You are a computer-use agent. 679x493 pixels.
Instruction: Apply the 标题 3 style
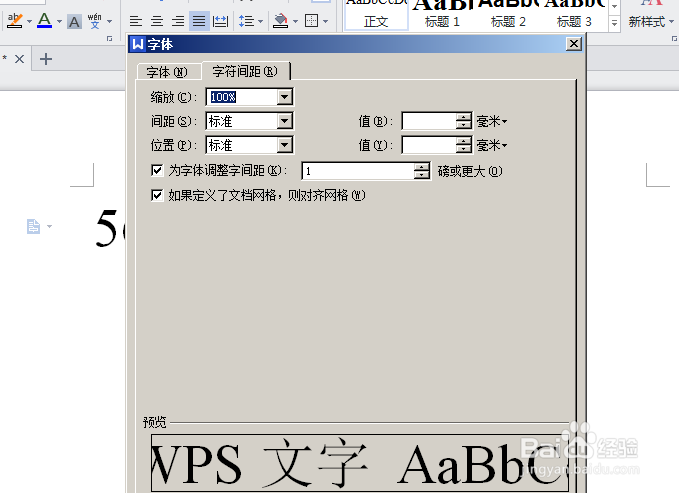pos(574,15)
